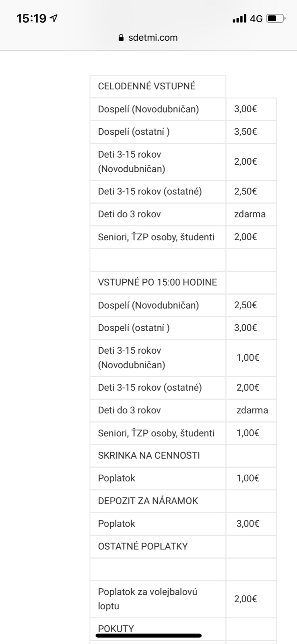Select the CELODENNÉ VSTUPNÉ heading

click(146, 86)
